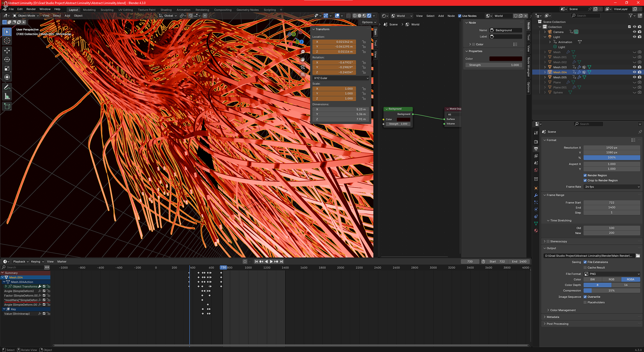Activate the Cursor tool
The height and width of the screenshot is (352, 644).
[x=7, y=41]
